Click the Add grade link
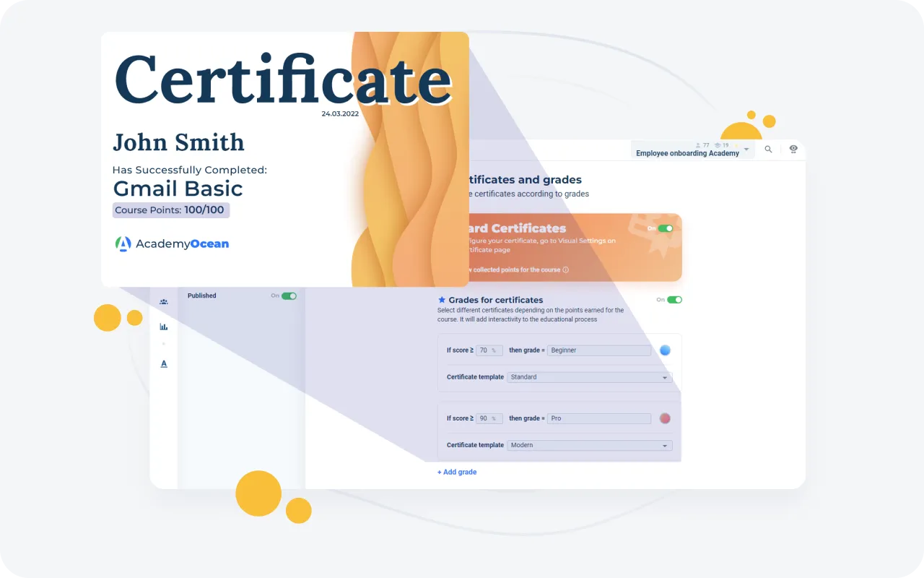The width and height of the screenshot is (924, 578). (x=457, y=472)
